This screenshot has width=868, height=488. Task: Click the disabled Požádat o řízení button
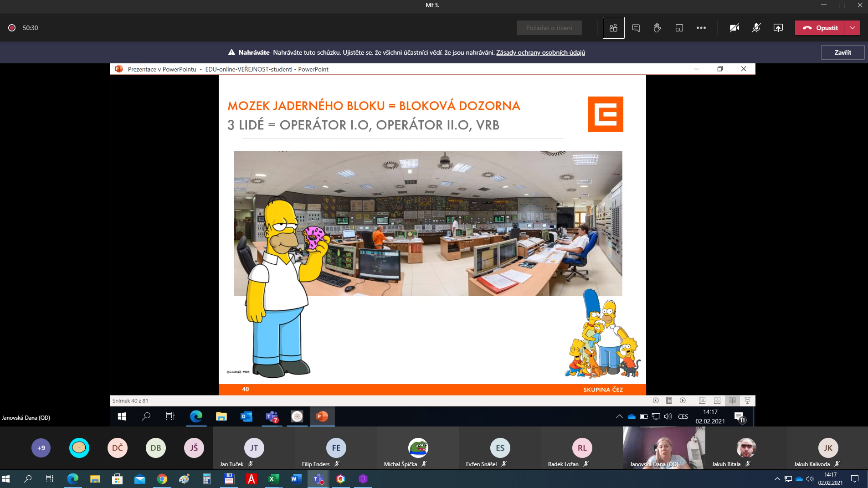[x=549, y=28]
